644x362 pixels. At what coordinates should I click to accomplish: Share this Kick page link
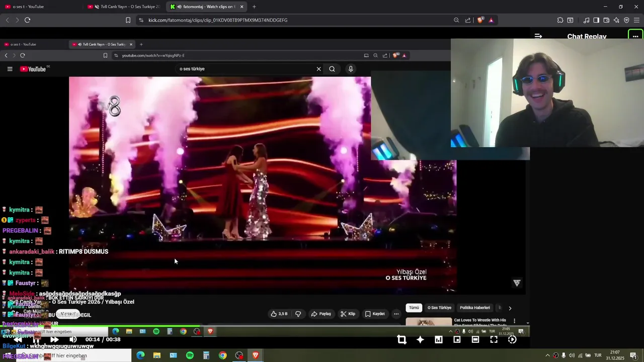(x=468, y=20)
